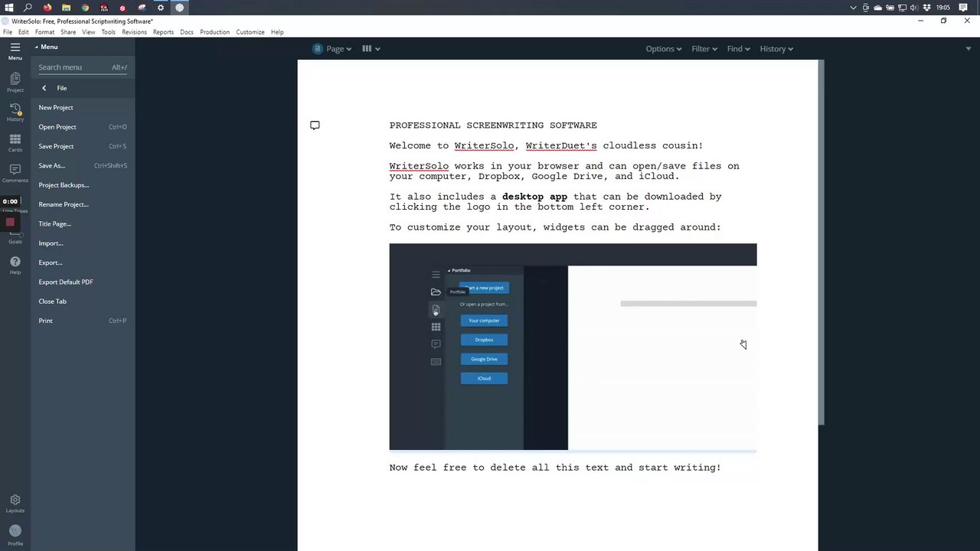Go back using the File back arrow

pos(44,88)
